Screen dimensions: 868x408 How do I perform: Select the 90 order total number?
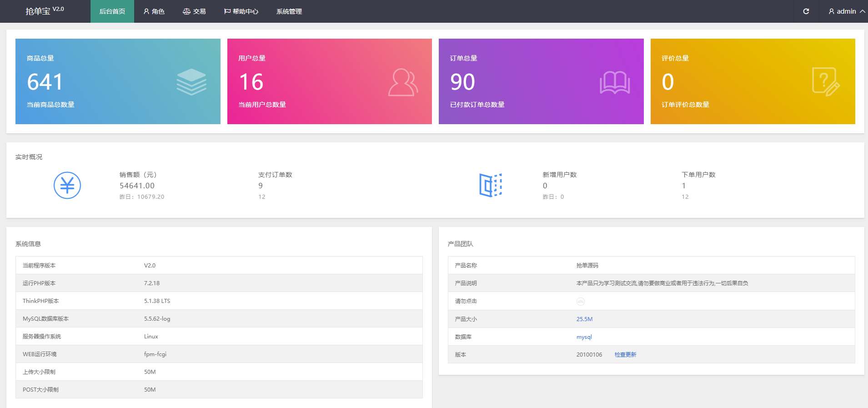coord(462,82)
